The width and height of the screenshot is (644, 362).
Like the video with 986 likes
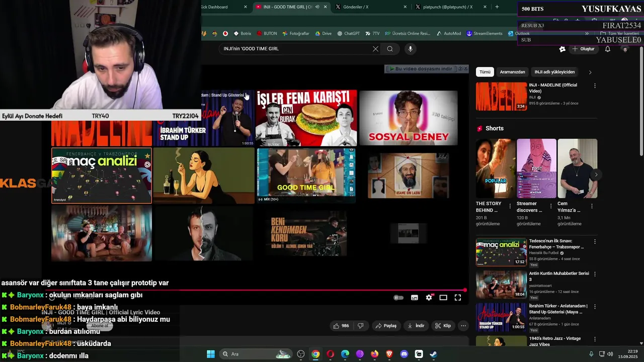pos(341,326)
